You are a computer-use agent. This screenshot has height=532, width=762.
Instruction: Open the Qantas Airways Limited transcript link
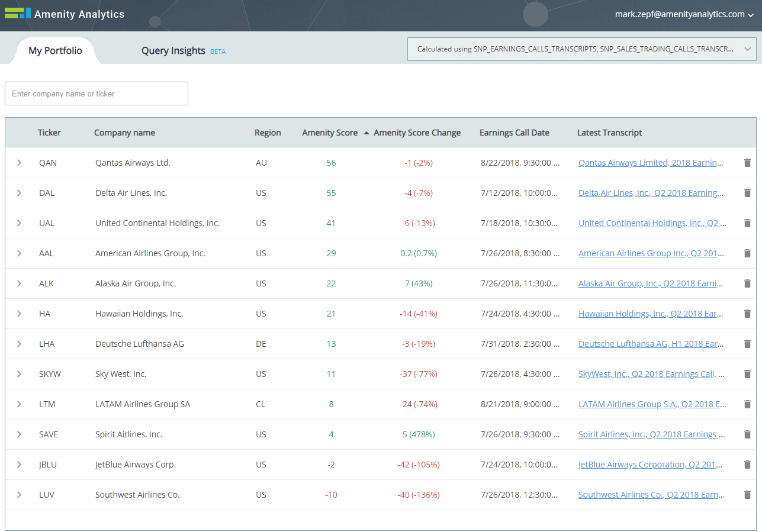(651, 163)
